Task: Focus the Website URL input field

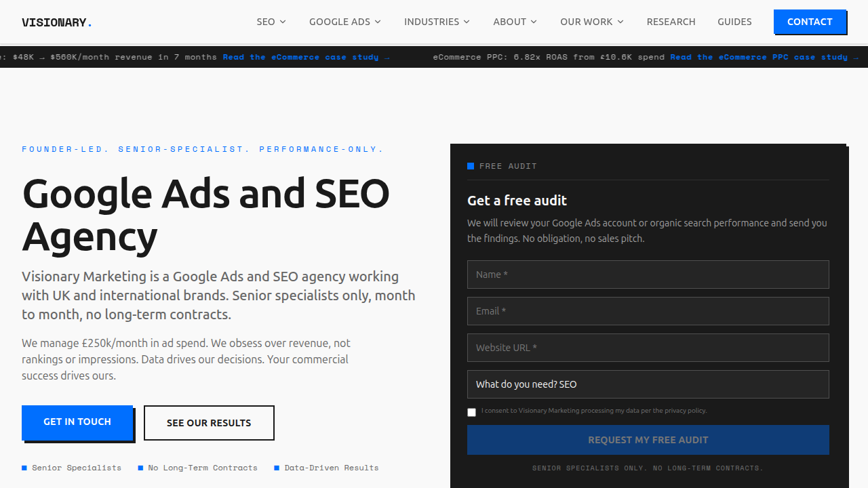Action: pyautogui.click(x=648, y=348)
